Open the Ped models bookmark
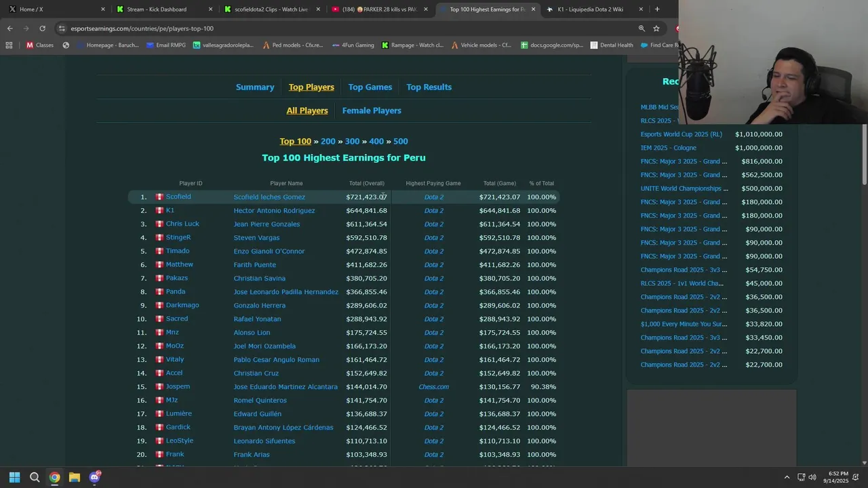This screenshot has height=488, width=868. click(292, 45)
